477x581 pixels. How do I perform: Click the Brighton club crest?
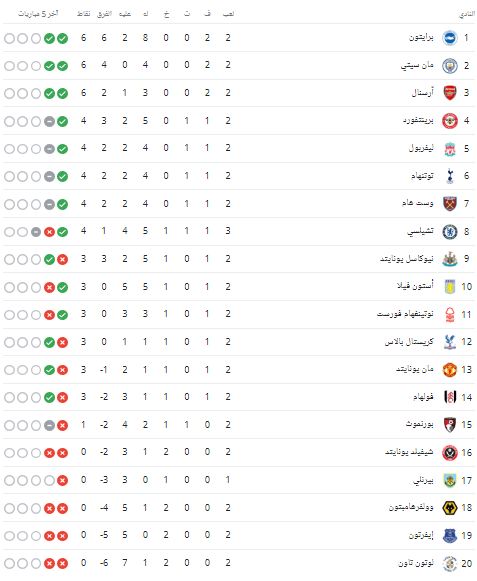(450, 38)
